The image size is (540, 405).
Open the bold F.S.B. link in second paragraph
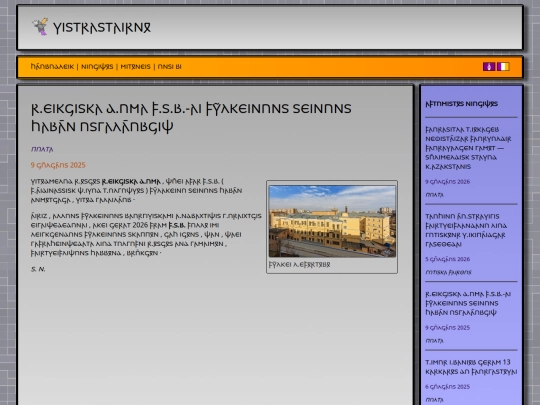(177, 225)
